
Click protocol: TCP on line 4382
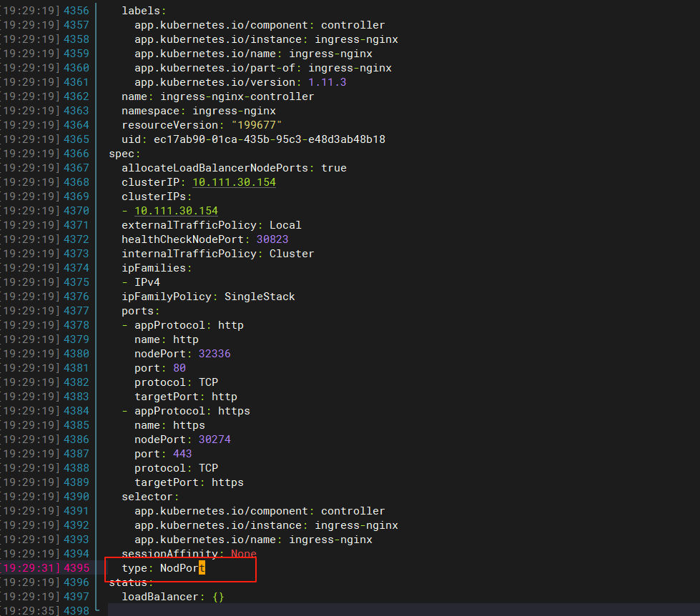click(x=176, y=382)
